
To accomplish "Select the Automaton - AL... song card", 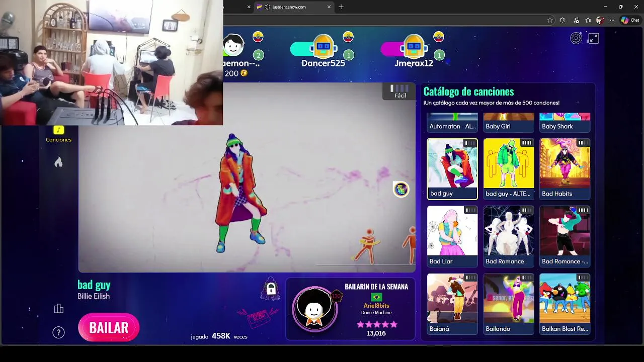I will [x=452, y=123].
